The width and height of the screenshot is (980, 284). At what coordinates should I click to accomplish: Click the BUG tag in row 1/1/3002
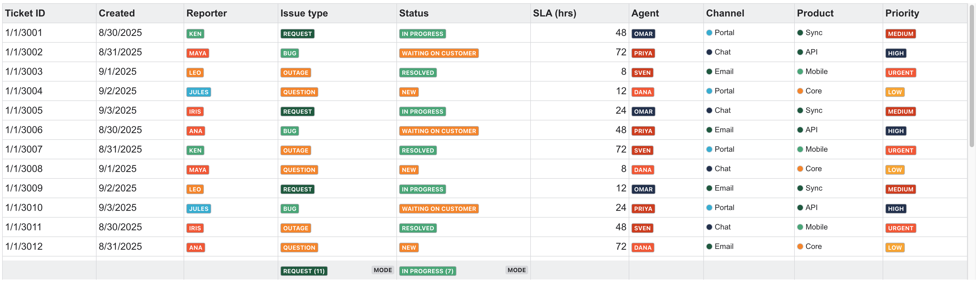pyautogui.click(x=290, y=53)
